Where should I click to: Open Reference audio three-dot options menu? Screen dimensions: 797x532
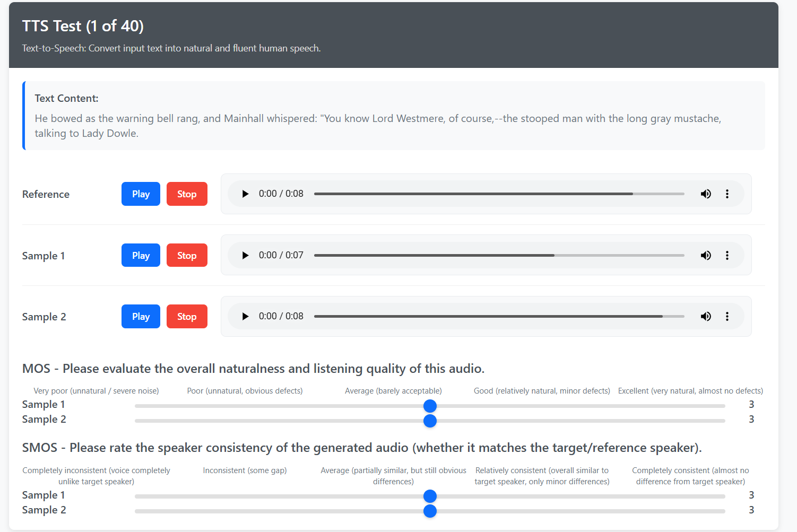click(x=727, y=194)
